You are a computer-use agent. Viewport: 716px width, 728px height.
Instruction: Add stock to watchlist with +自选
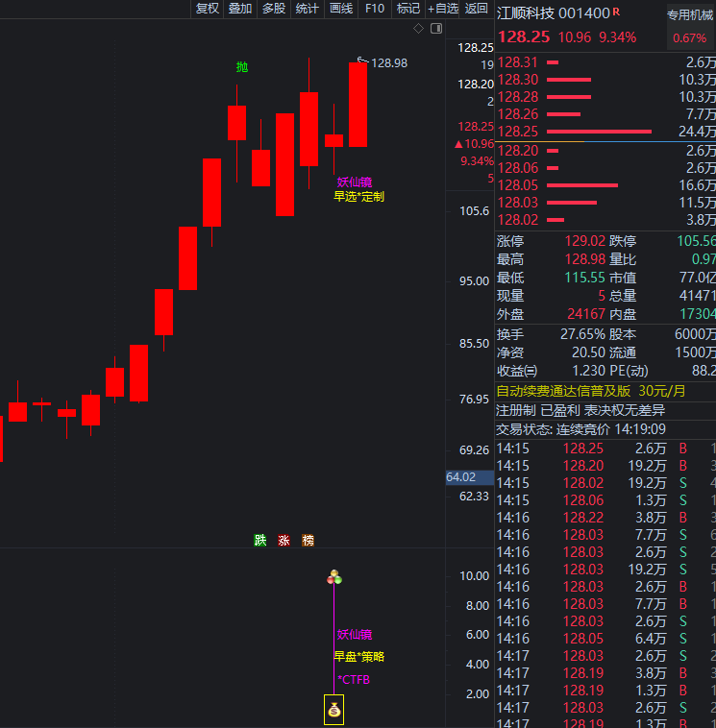click(x=443, y=9)
